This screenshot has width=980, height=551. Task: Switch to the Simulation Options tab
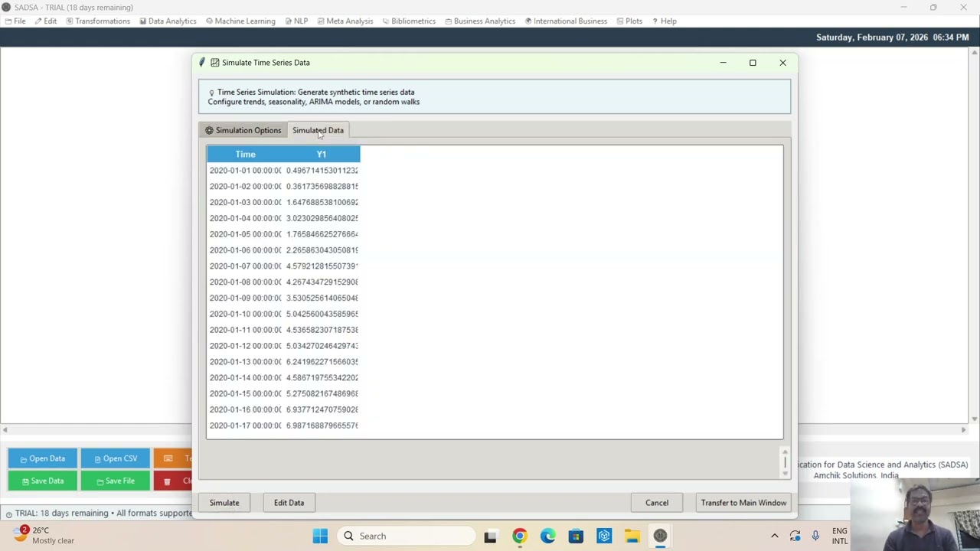click(243, 130)
